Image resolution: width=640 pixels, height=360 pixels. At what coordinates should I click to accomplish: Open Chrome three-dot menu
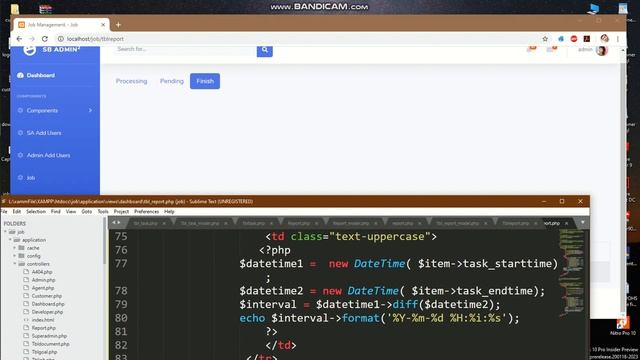[618, 39]
